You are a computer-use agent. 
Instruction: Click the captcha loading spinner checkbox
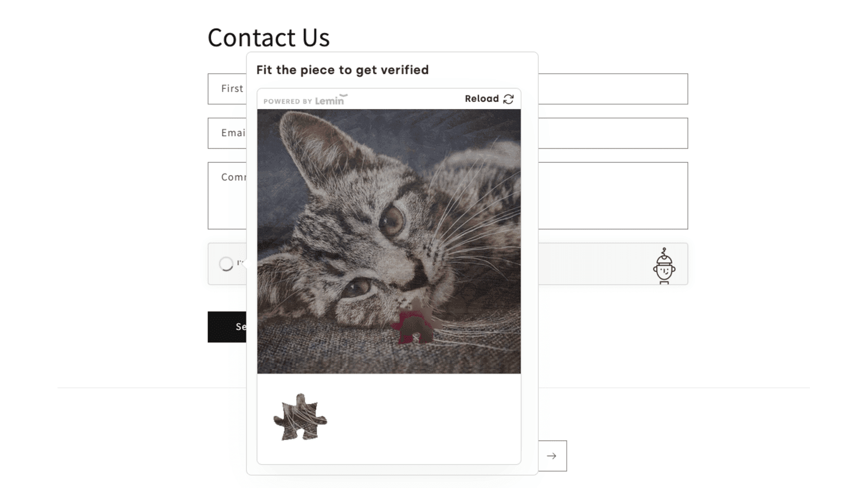point(226,264)
